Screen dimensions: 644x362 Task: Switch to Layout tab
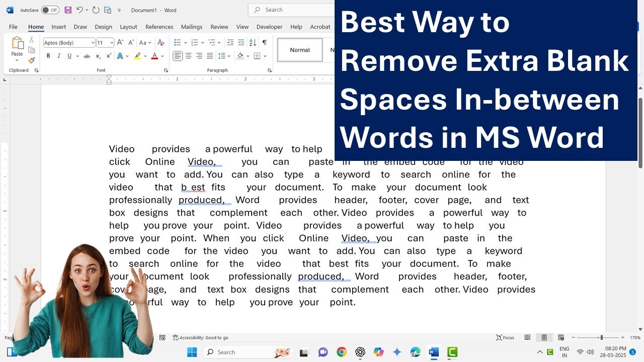[x=128, y=27]
